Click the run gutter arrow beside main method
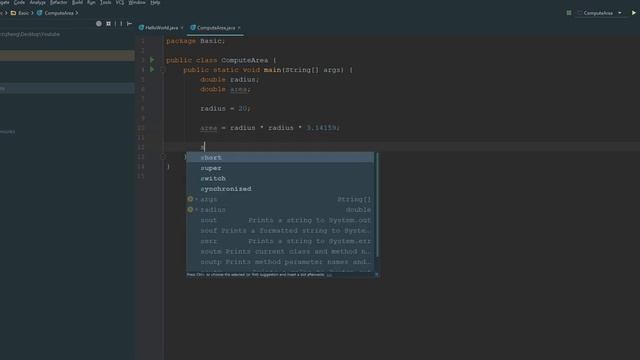The width and height of the screenshot is (640, 360). [152, 70]
